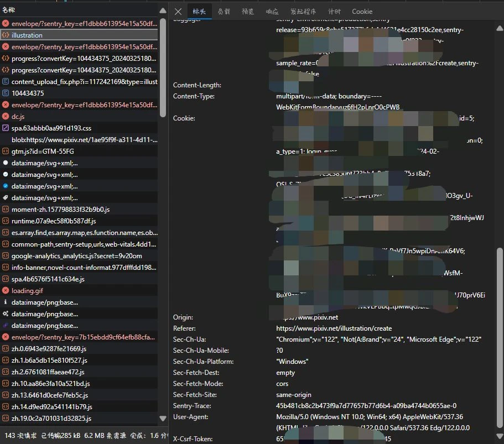Click the script icon beside spa.4b6576f5141c634e.js
Image resolution: width=504 pixels, height=444 pixels.
click(x=6, y=279)
